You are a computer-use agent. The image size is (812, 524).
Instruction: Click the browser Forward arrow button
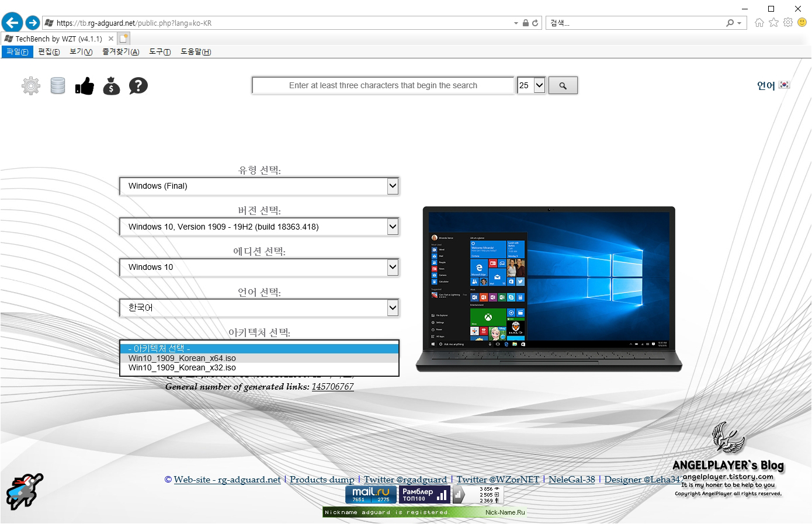(33, 23)
